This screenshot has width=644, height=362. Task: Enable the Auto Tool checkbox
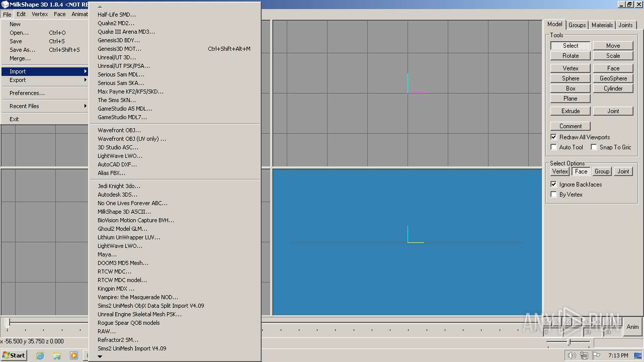pos(554,147)
